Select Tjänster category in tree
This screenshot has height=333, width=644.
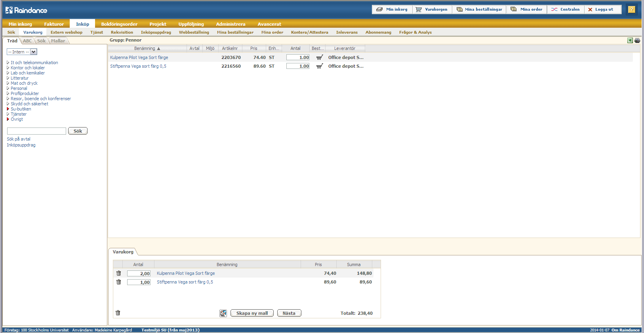tap(19, 114)
